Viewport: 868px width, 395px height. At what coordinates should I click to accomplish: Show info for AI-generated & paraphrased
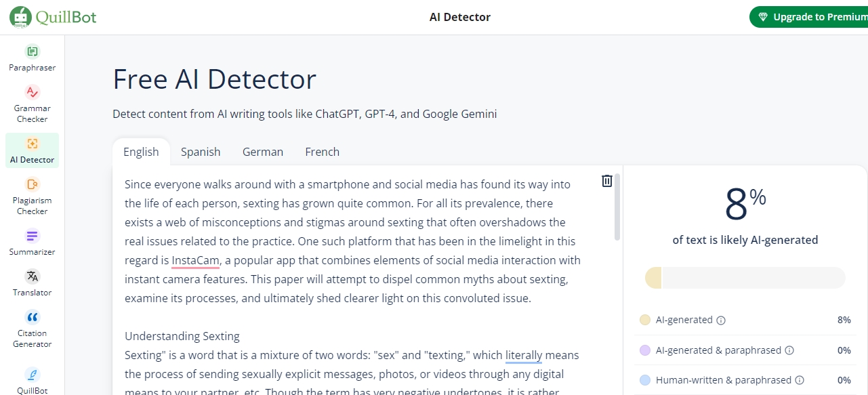[x=789, y=350]
